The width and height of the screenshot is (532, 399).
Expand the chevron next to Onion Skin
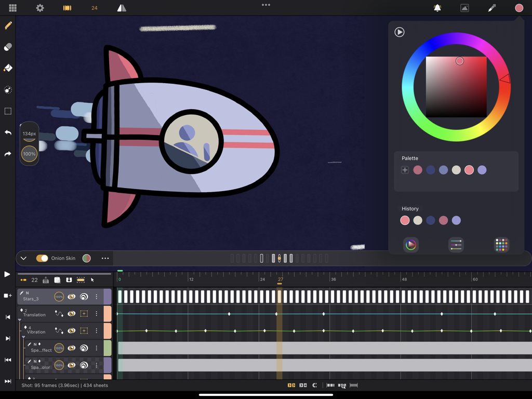[x=23, y=258]
